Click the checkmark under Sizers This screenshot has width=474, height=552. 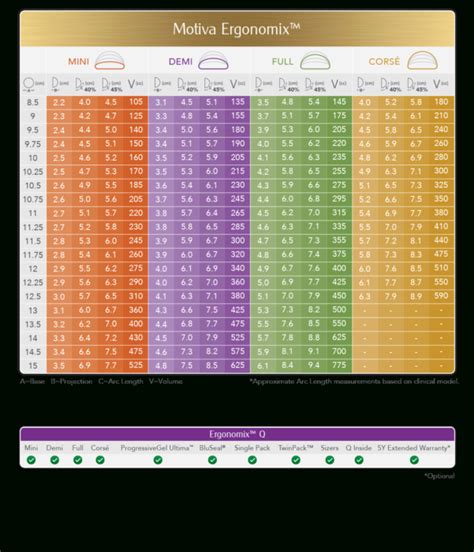(x=330, y=460)
